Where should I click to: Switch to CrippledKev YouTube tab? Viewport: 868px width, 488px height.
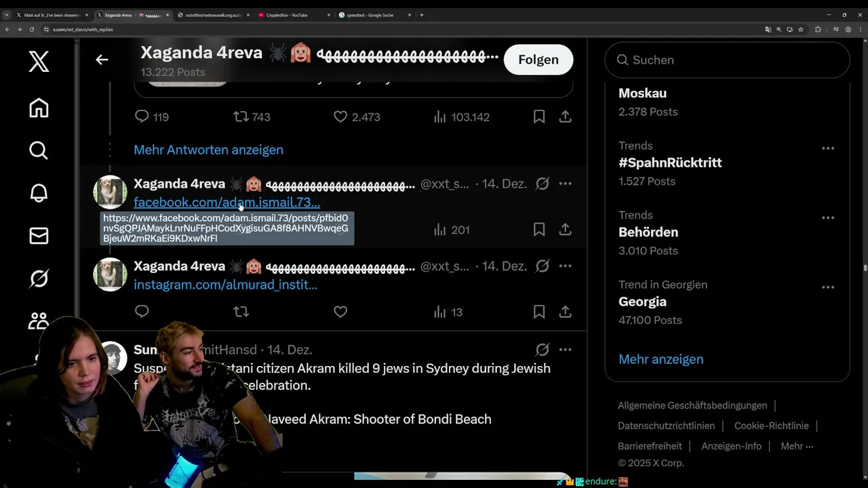[293, 15]
